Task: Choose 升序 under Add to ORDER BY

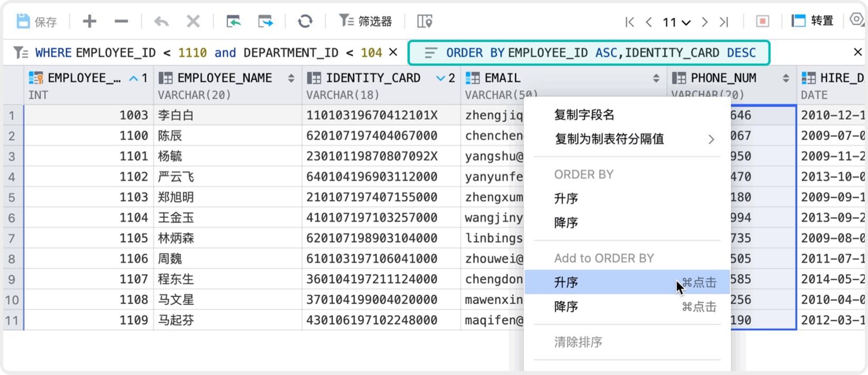Action: pos(627,282)
